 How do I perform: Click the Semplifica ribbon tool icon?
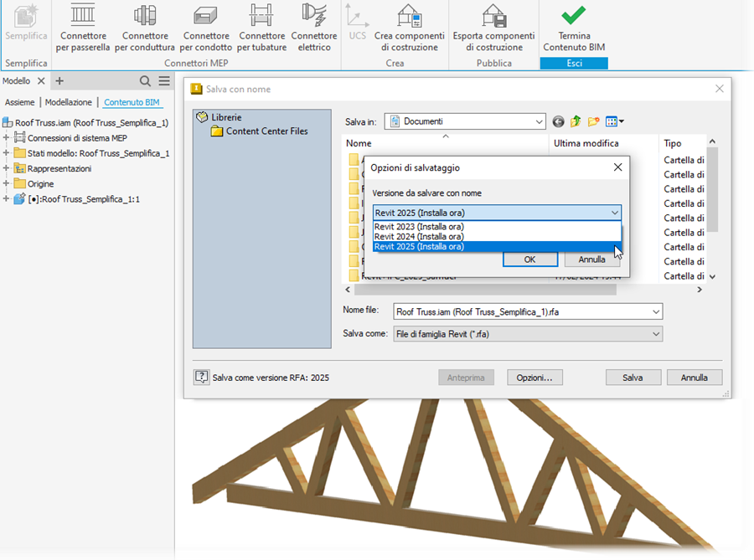coord(26,17)
